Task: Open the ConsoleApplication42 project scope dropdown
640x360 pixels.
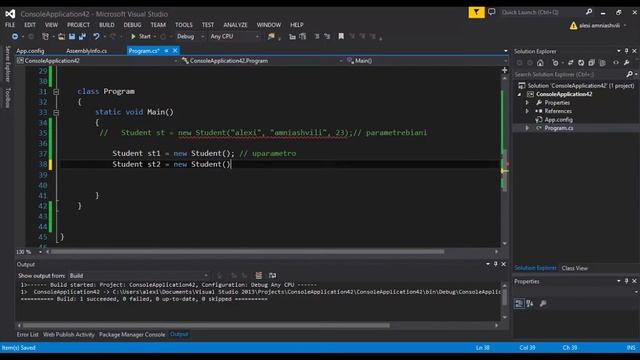Action: [97, 60]
